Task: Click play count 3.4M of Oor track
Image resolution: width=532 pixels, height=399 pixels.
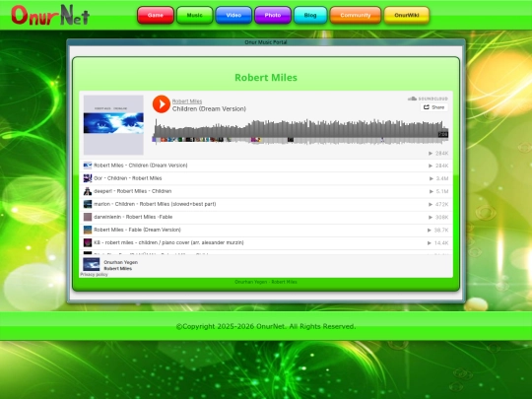Action: 438,178
